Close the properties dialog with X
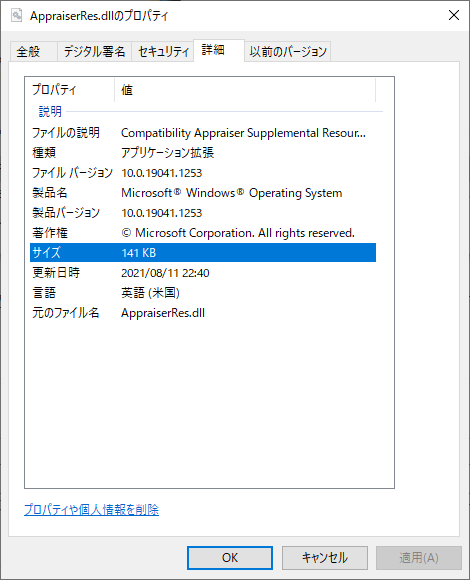 [x=454, y=15]
